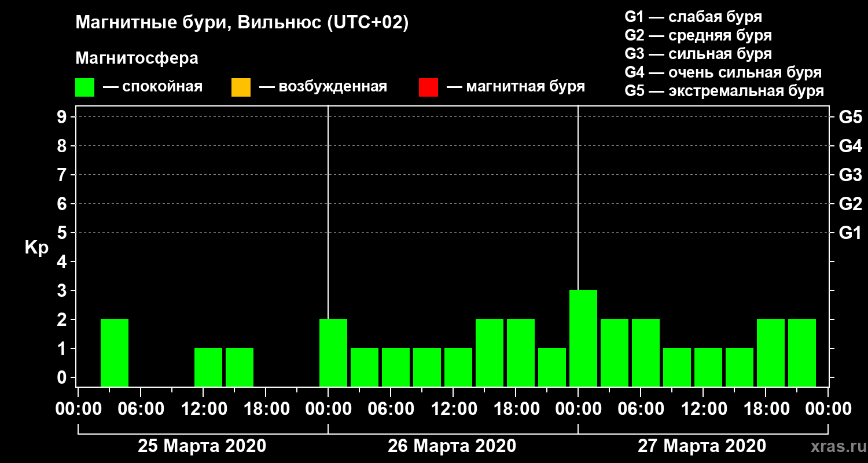The width and height of the screenshot is (868, 463).
Task: Click the 'Kp' axis label
Action: (36, 248)
